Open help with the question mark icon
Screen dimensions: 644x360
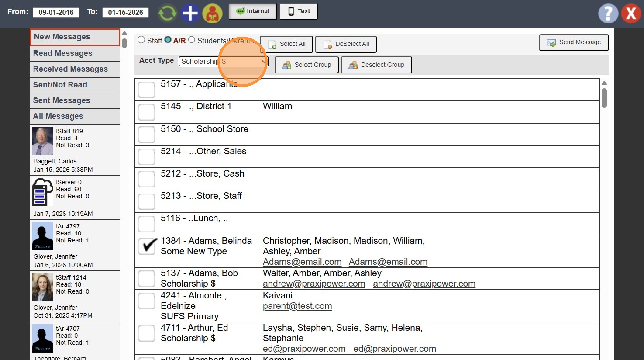pos(608,14)
